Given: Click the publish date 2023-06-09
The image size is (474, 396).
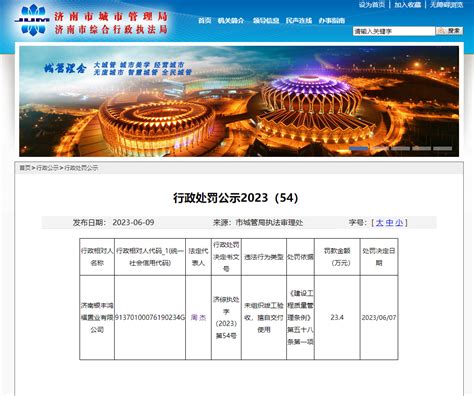Looking at the screenshot, I should click(x=133, y=223).
